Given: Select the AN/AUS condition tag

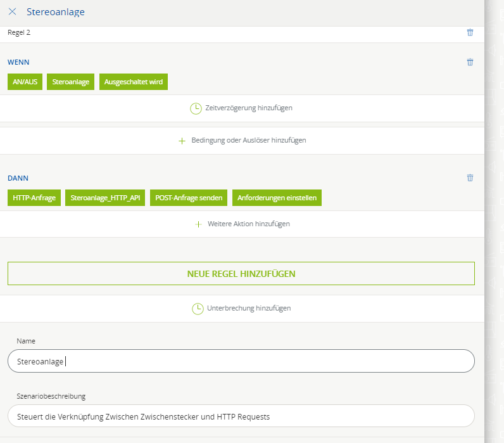Looking at the screenshot, I should [25, 82].
